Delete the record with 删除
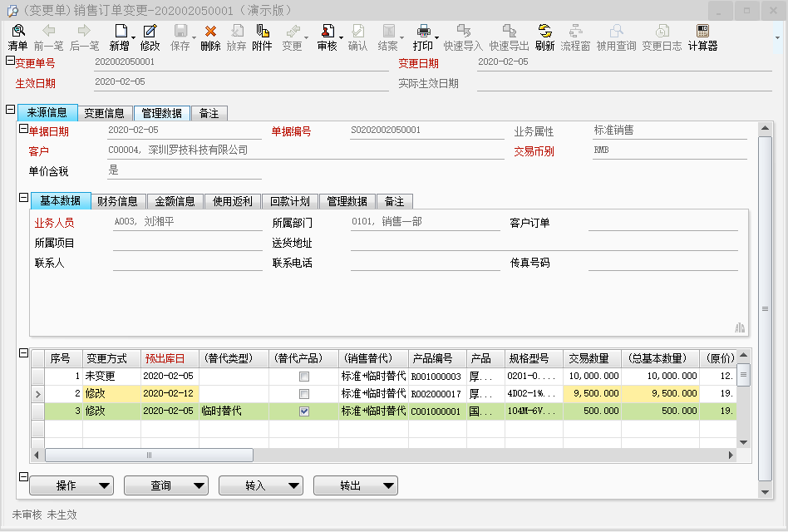 pos(210,37)
